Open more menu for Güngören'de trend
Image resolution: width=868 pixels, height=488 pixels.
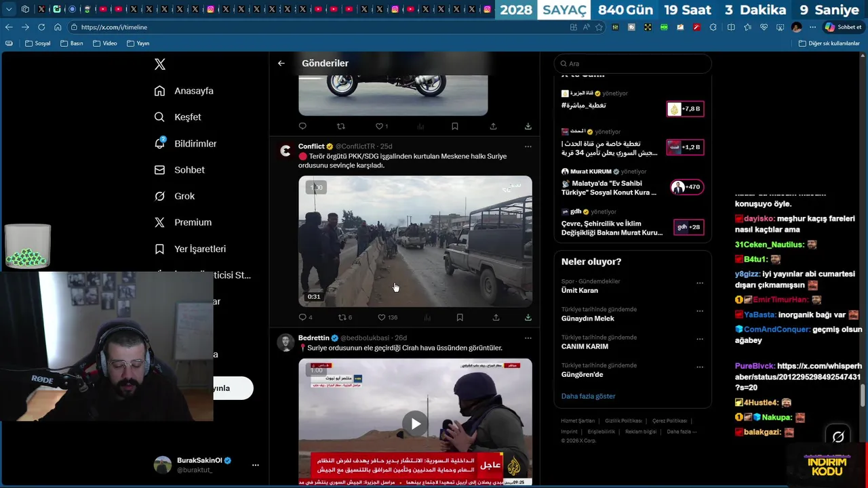pyautogui.click(x=700, y=367)
